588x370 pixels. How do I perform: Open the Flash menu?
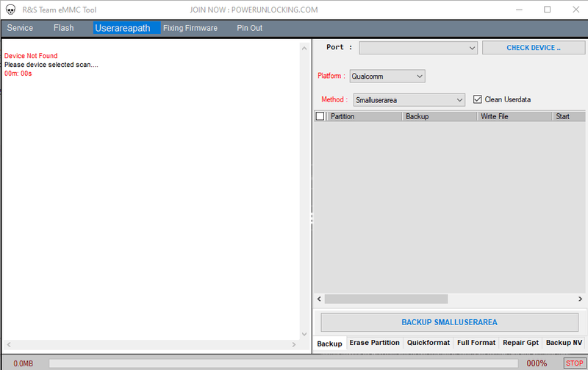pos(64,28)
